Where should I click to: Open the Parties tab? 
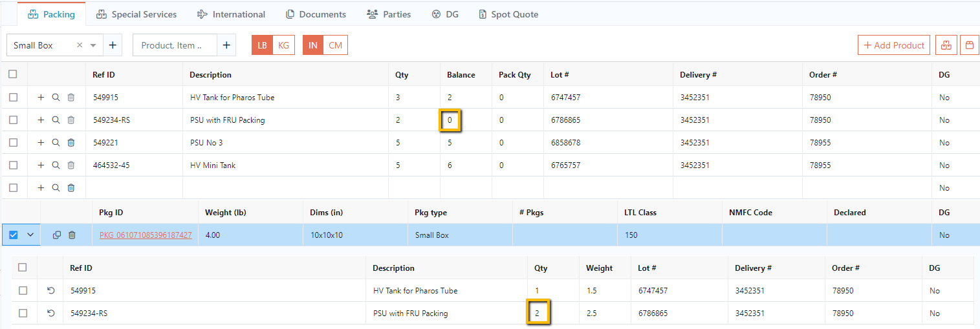pyautogui.click(x=388, y=14)
